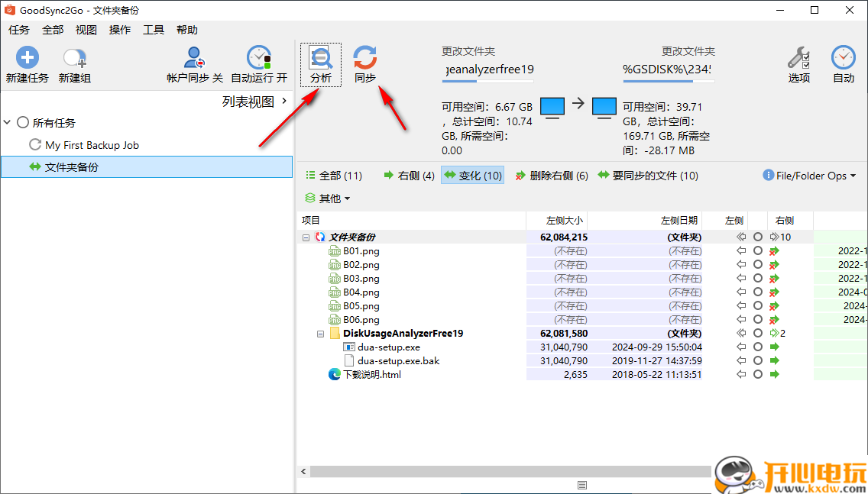Switch to the 变化 (10) filter tab

pyautogui.click(x=472, y=175)
